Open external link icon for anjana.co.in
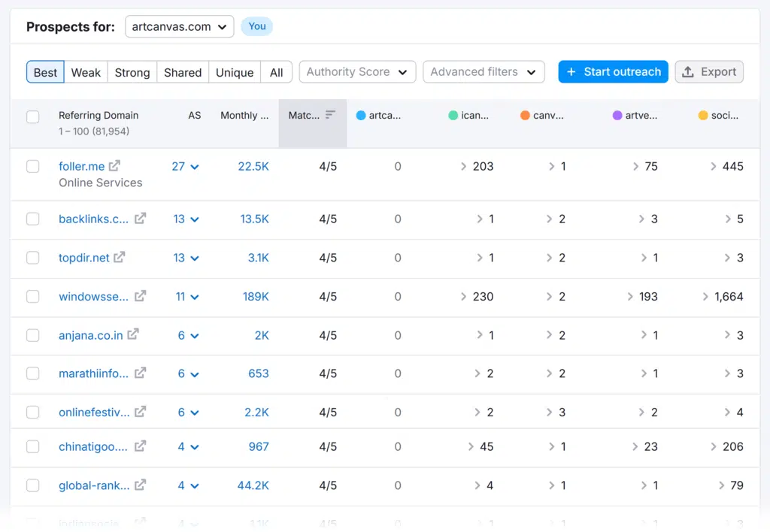The width and height of the screenshot is (770, 532). click(x=132, y=335)
